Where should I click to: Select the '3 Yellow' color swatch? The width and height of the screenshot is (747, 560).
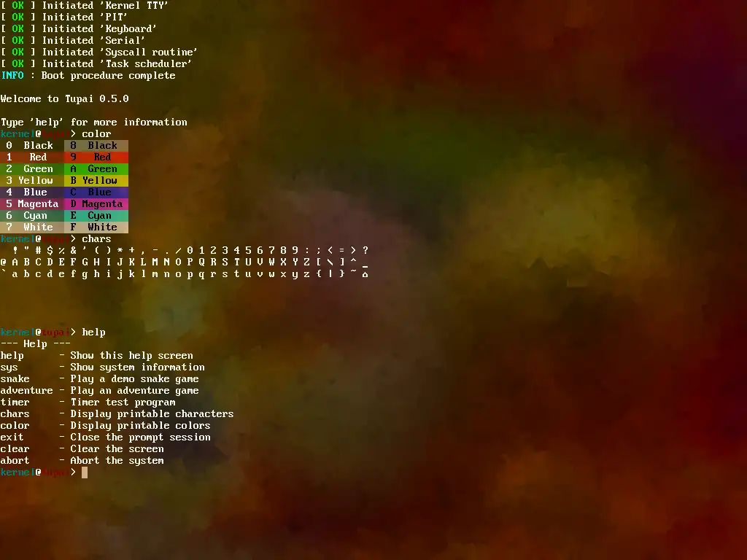pos(32,181)
